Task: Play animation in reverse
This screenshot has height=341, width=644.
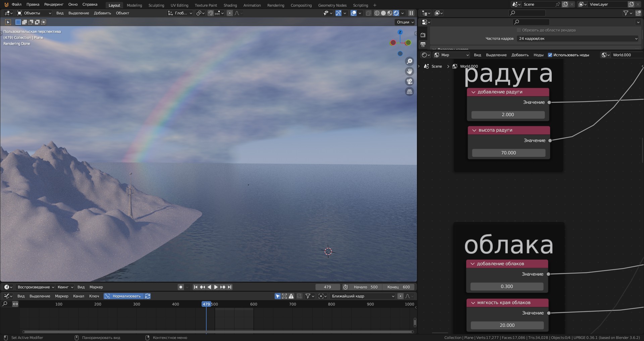Action: pos(209,287)
